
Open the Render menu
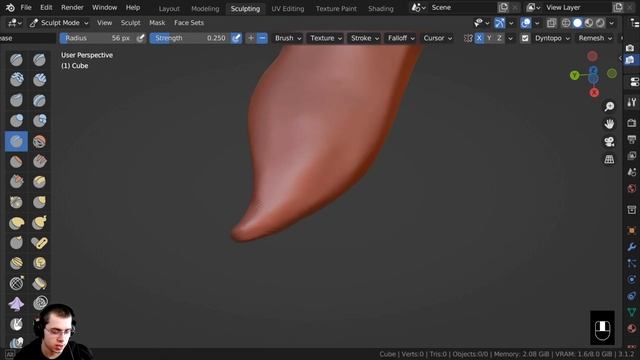point(72,7)
